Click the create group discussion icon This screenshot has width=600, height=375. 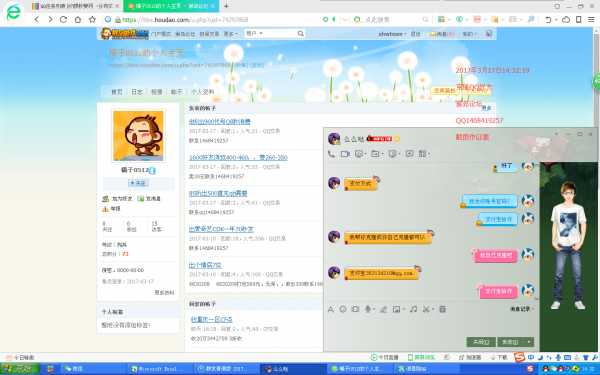(x=409, y=153)
